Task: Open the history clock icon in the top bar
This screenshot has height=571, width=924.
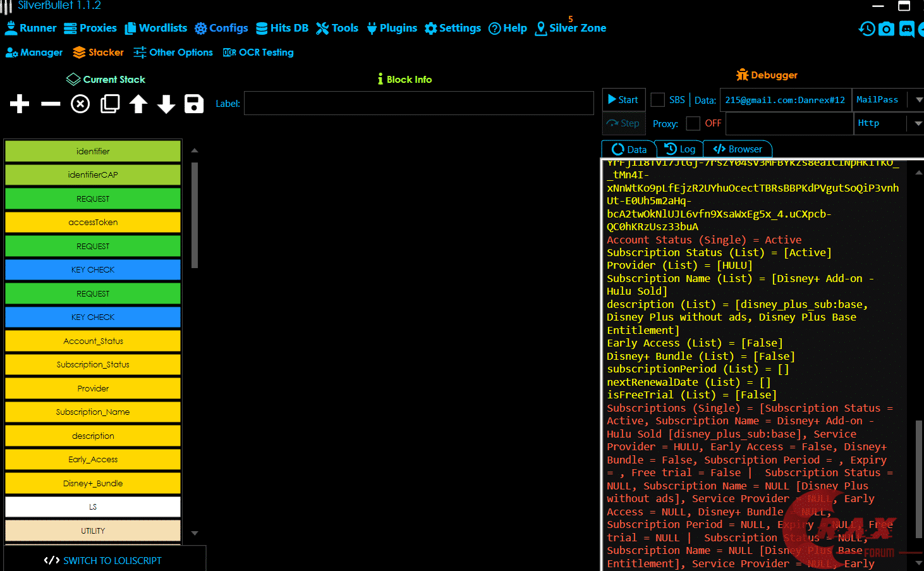Action: pyautogui.click(x=866, y=28)
